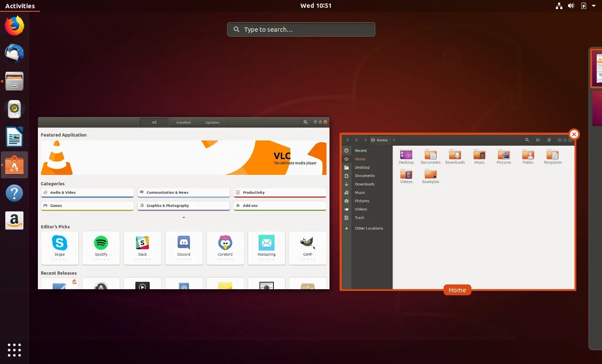Open the VLC featured application banner
602x364 pixels.
(x=184, y=157)
